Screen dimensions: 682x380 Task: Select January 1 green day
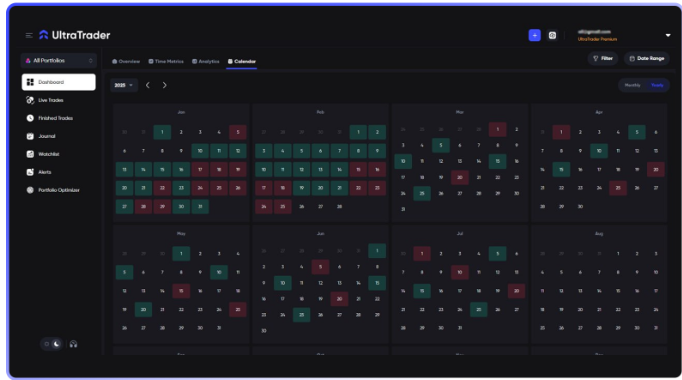[x=162, y=132]
